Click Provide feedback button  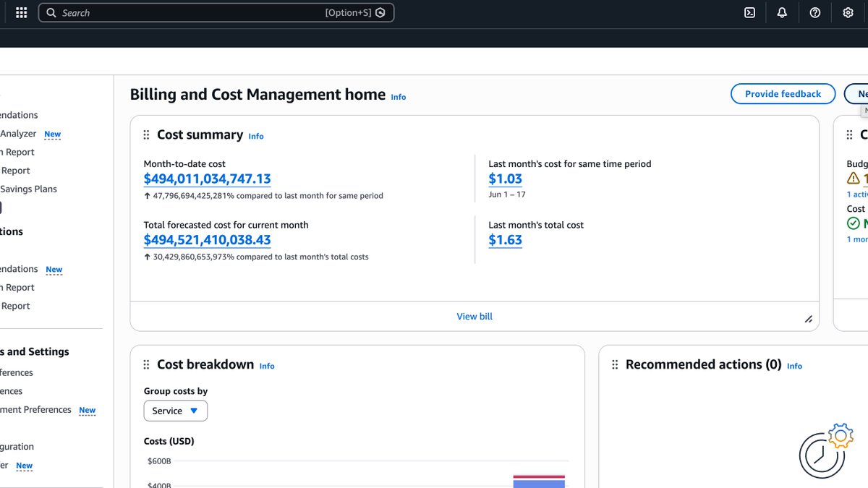point(783,94)
